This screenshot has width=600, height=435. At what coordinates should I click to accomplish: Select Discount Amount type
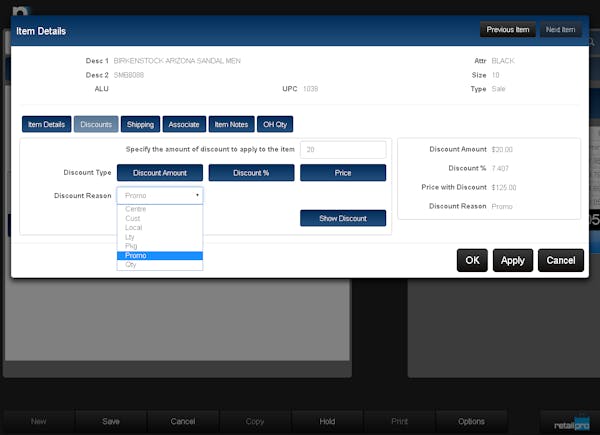(160, 173)
